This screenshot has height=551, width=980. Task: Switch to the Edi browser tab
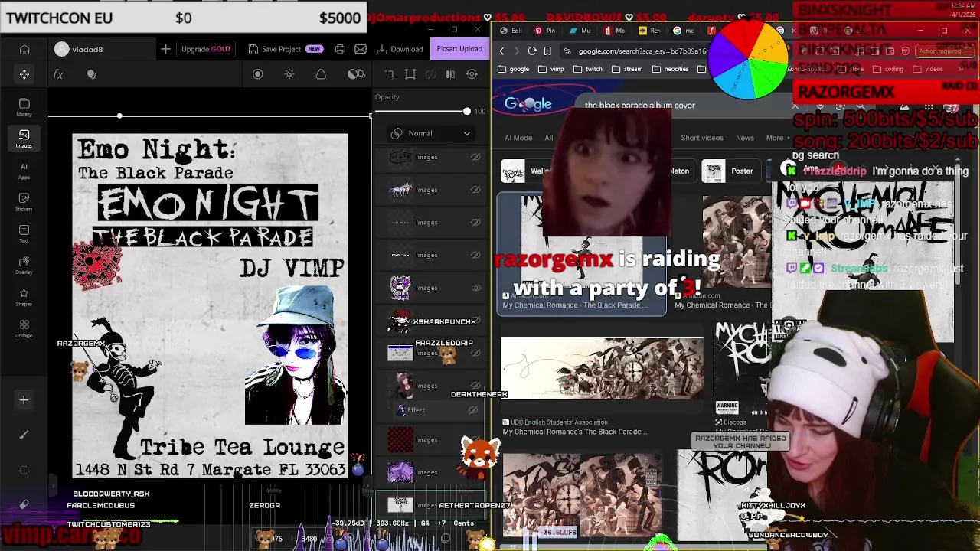(x=511, y=31)
